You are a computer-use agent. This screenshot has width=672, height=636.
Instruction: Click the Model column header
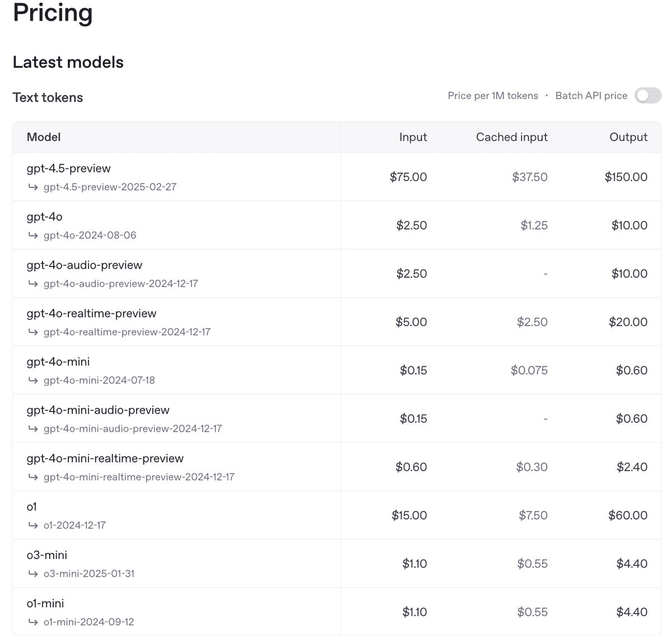tap(44, 137)
